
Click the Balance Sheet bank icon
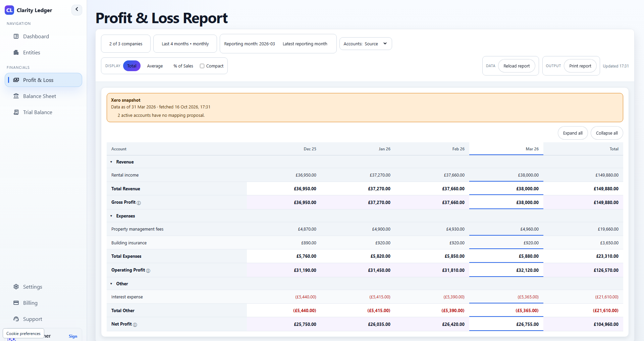(16, 96)
